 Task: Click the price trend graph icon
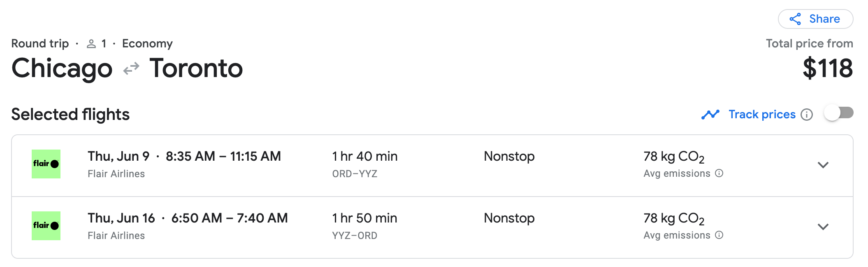pos(710,115)
